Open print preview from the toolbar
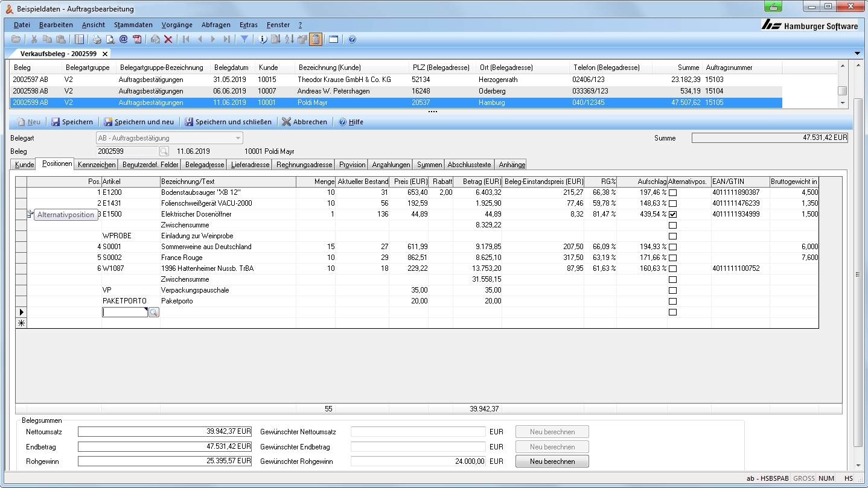868x488 pixels. (x=110, y=39)
